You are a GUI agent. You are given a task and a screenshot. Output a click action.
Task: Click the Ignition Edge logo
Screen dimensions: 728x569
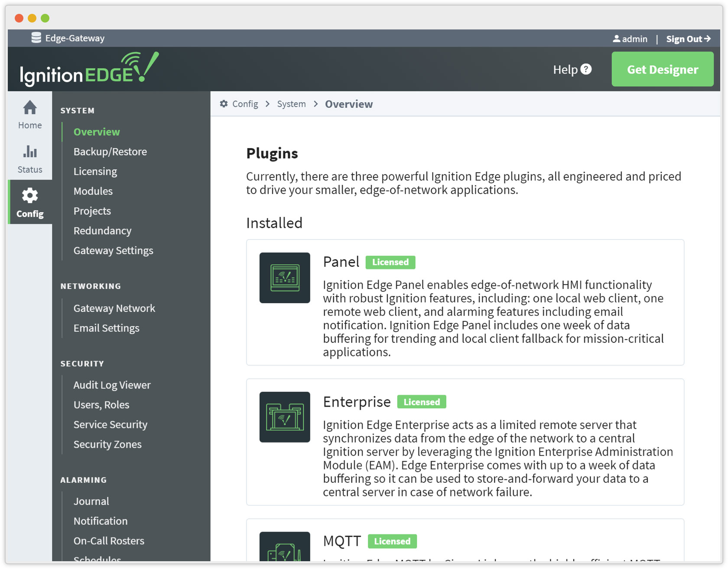(x=89, y=68)
